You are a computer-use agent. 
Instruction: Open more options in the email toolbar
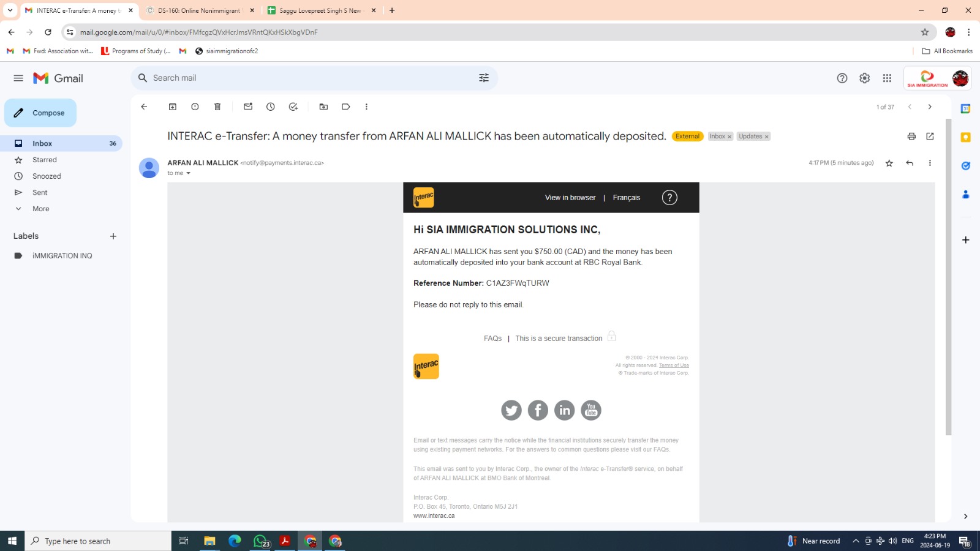point(366,107)
